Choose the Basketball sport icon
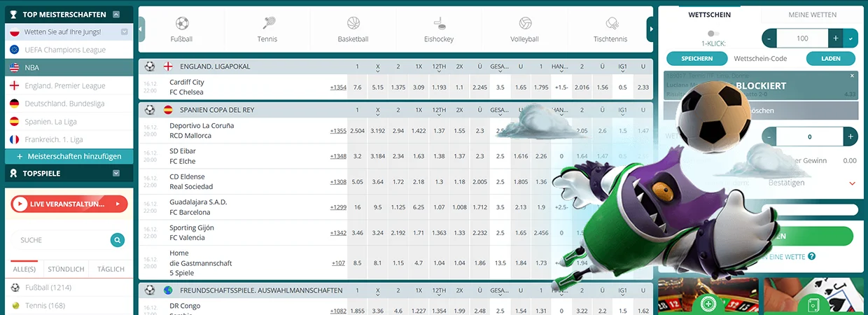868x315 pixels. 353,23
